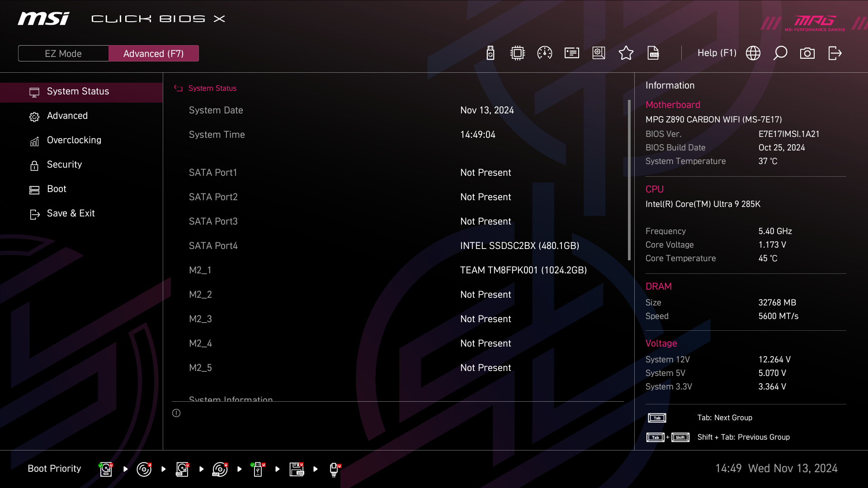The height and width of the screenshot is (488, 868).
Task: Open the LOG file icon
Action: point(653,53)
